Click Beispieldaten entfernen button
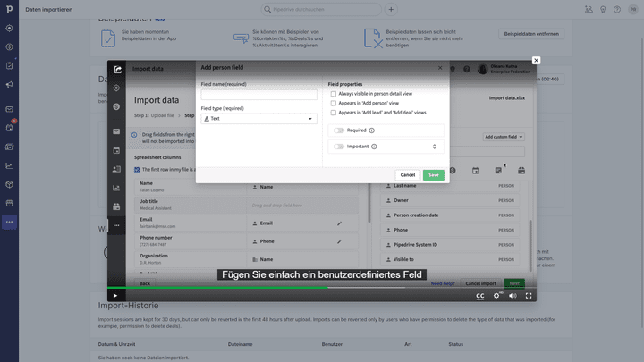The height and width of the screenshot is (362, 644). click(531, 34)
